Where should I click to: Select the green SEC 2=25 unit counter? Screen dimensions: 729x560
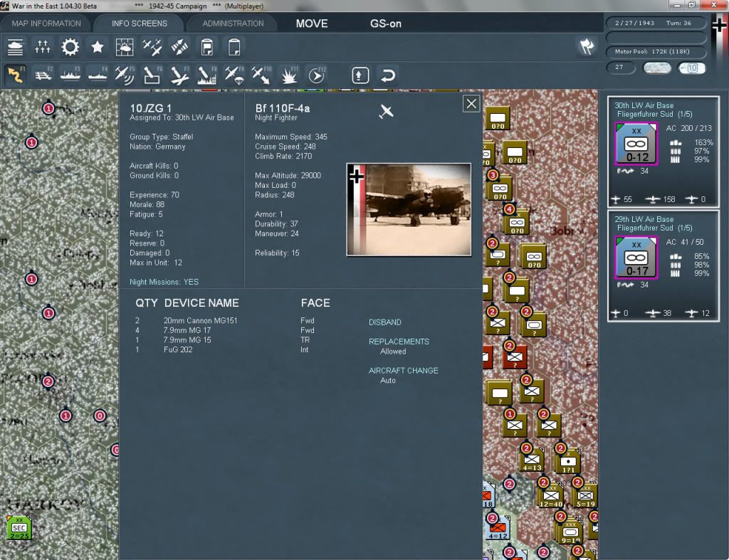pos(19,528)
